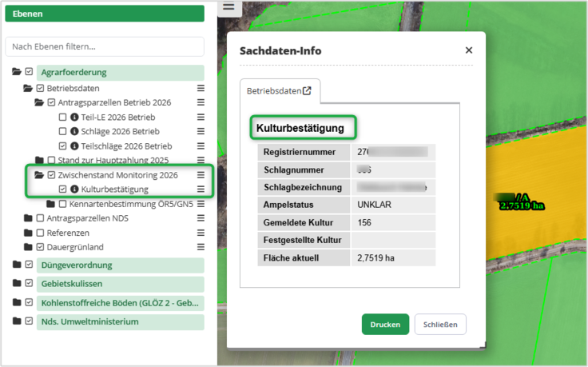
Task: Expand the Dauergrünland folder
Action: pos(28,247)
